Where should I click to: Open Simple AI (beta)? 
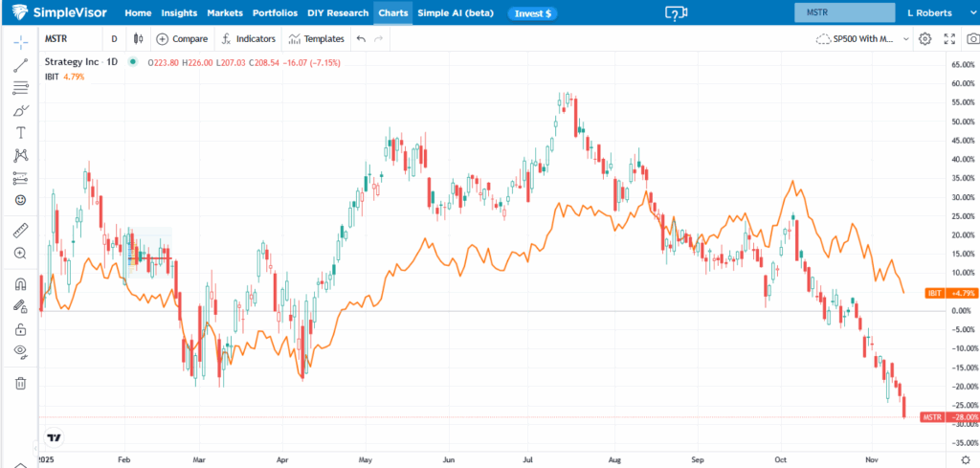pos(455,12)
